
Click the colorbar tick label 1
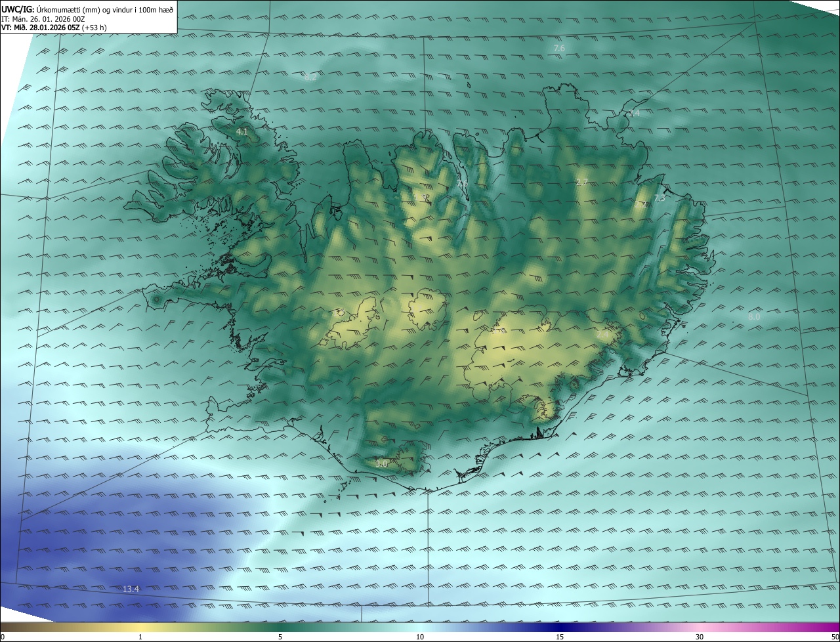click(140, 637)
